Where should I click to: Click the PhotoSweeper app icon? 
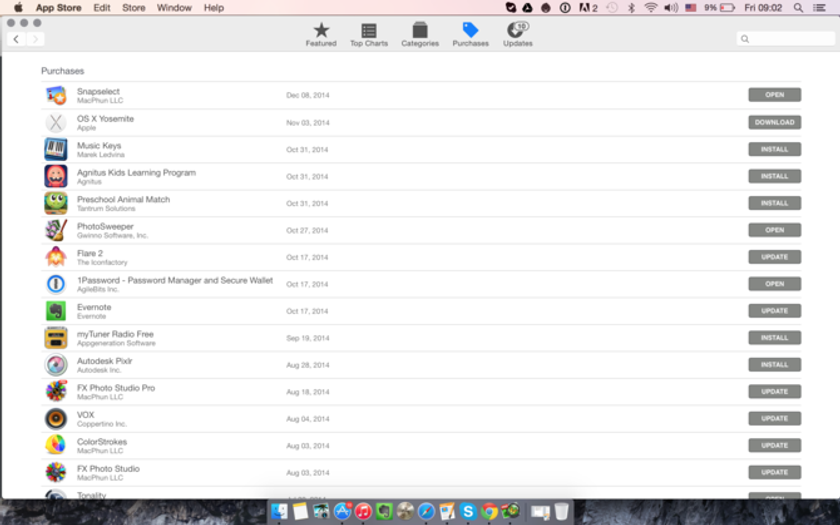click(x=56, y=230)
